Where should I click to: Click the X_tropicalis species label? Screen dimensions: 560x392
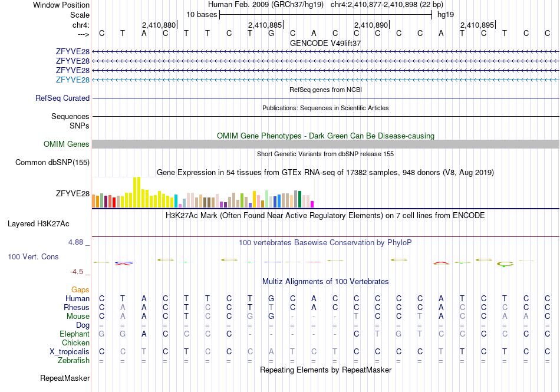70,352
